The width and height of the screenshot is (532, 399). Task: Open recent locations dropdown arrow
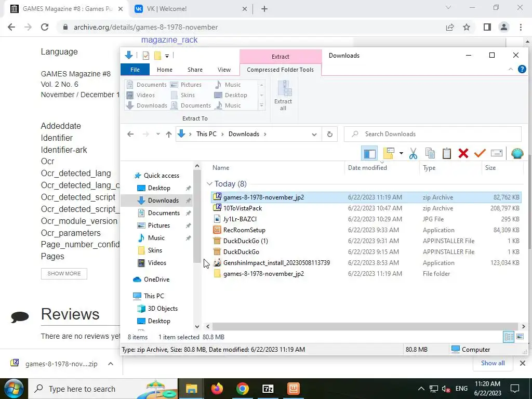158,134
